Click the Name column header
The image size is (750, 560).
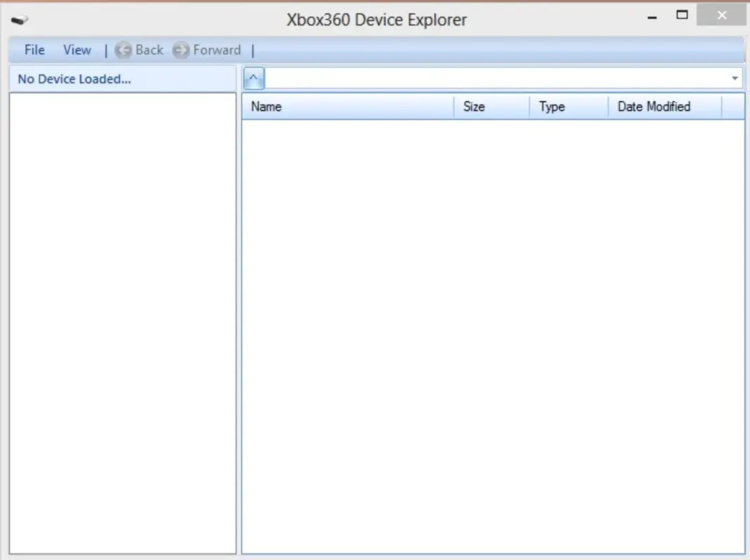pyautogui.click(x=266, y=106)
